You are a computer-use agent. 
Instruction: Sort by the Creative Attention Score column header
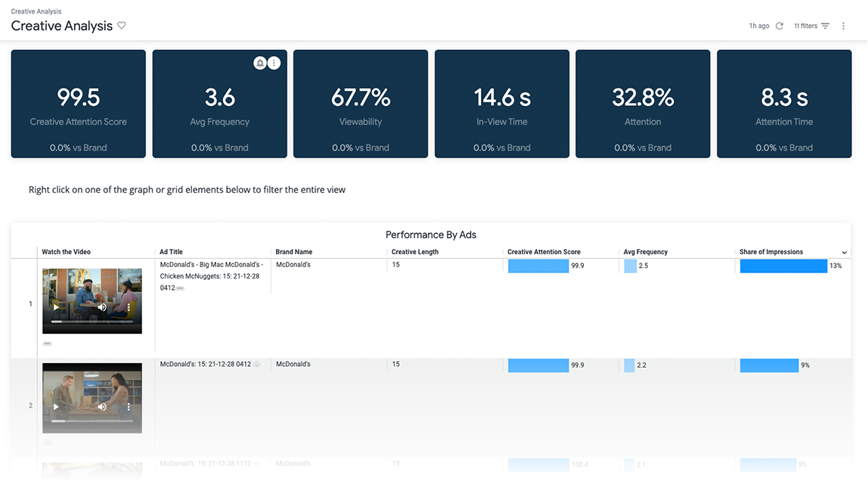(544, 251)
